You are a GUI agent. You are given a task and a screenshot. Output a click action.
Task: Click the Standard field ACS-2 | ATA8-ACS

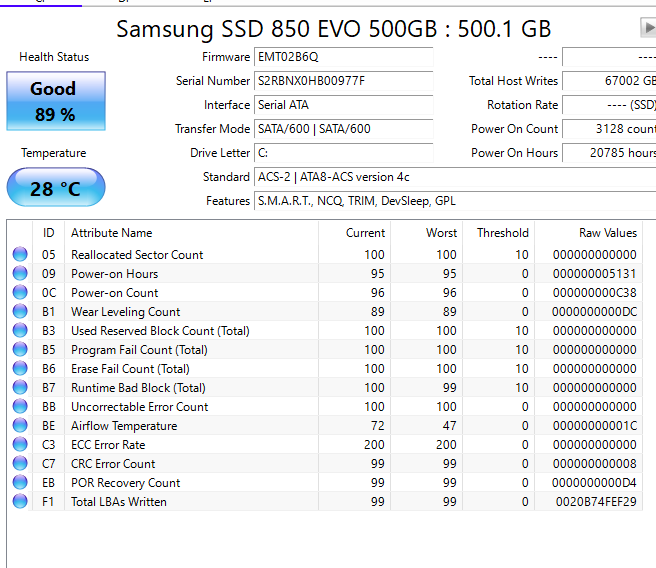coord(455,177)
